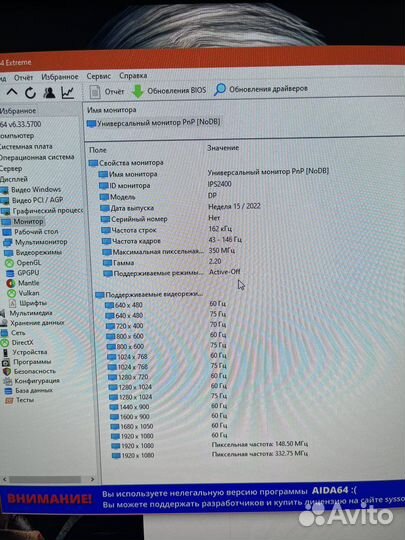This screenshot has width=405, height=540.
Task: Click the Mantle icon in tree
Action: [11, 283]
